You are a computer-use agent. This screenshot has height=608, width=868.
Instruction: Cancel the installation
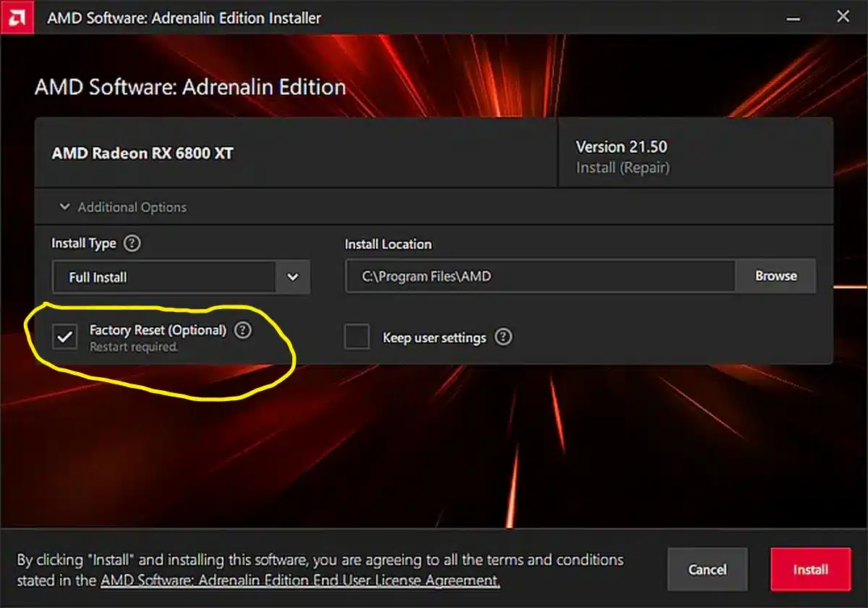tap(707, 570)
